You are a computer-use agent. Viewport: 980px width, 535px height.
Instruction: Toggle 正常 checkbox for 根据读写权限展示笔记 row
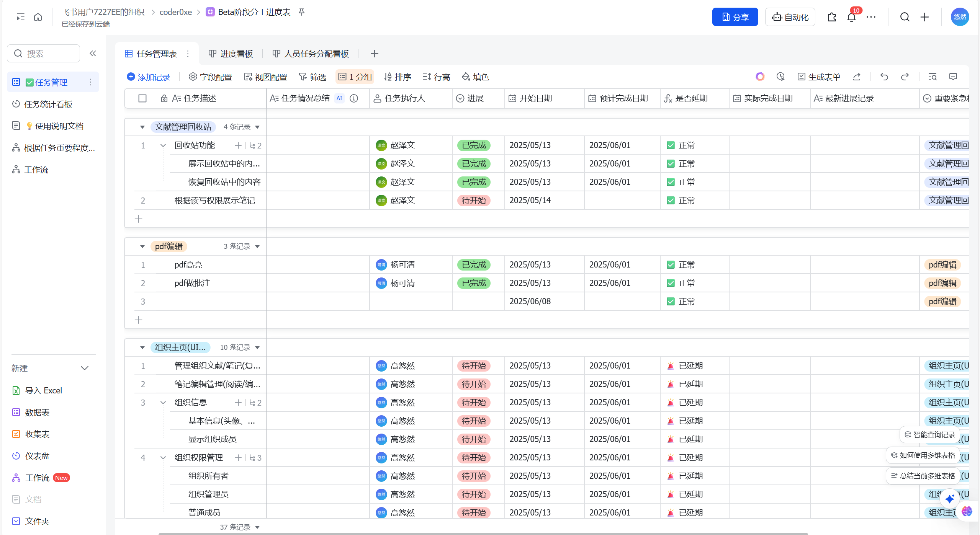[671, 201]
